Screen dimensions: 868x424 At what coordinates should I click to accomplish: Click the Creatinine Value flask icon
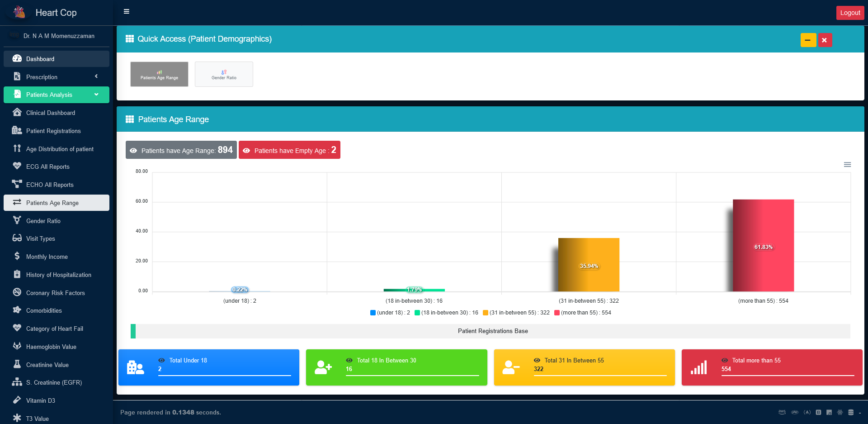[x=17, y=364]
